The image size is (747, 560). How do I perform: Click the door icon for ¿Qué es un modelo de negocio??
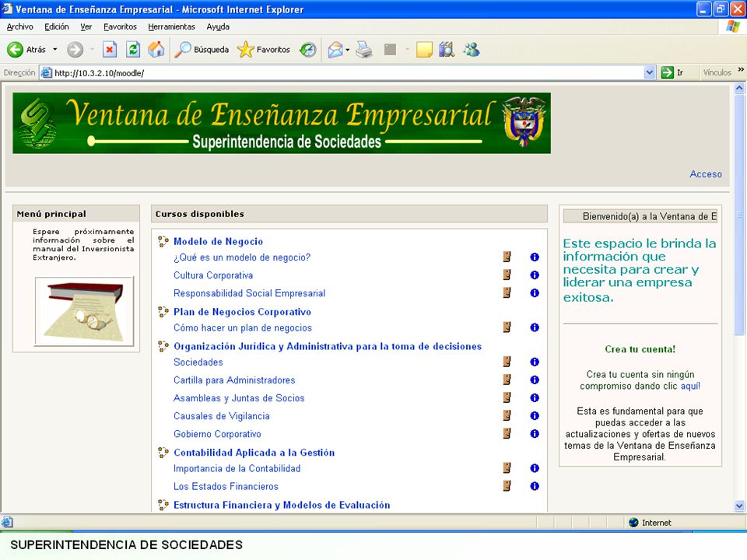pyautogui.click(x=507, y=257)
